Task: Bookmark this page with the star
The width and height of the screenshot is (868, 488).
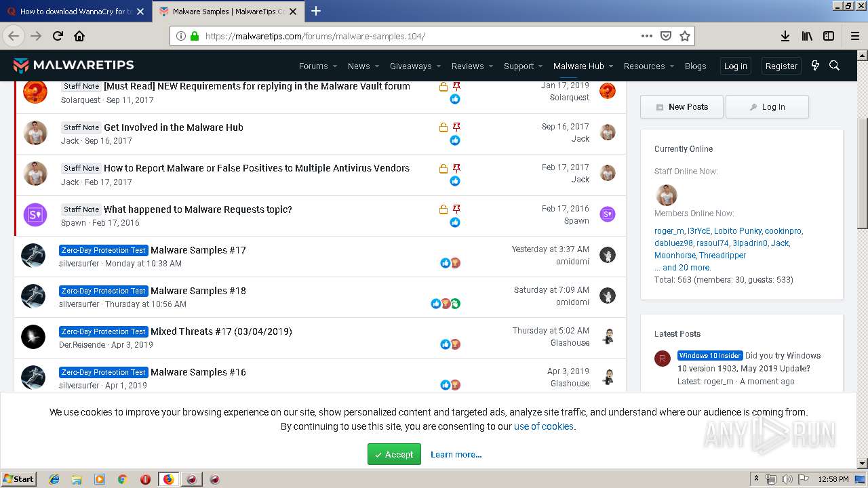Action: 685,36
